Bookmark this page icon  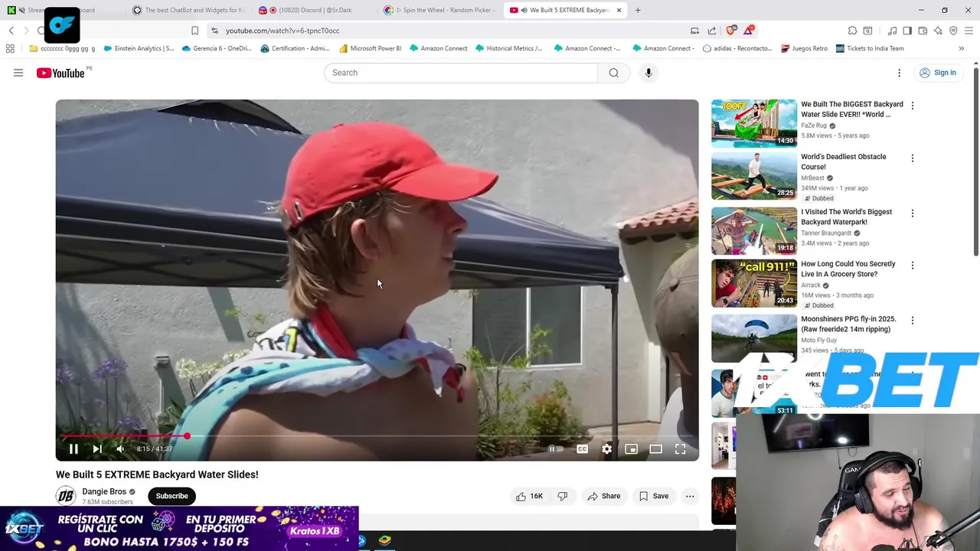(194, 31)
